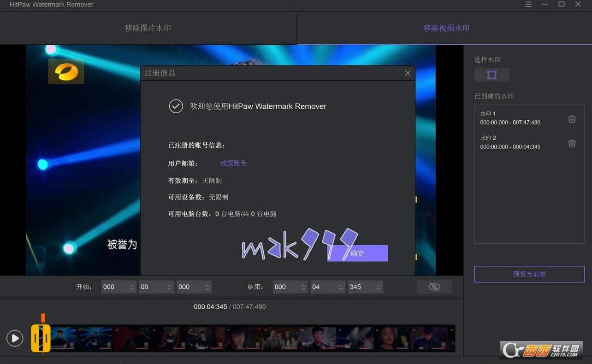Image resolution: width=592 pixels, height=364 pixels.
Task: Click the 确定 button in dialog
Action: click(357, 253)
